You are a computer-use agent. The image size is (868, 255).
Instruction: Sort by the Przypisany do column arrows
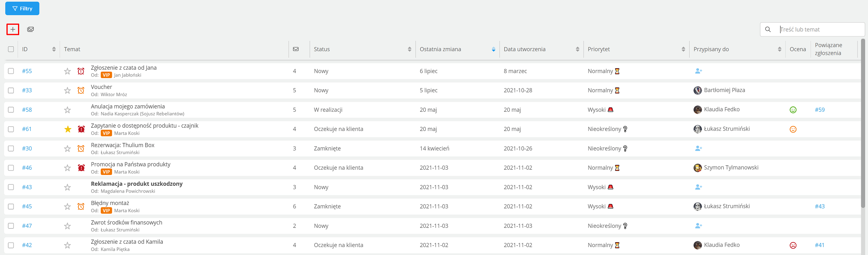point(779,49)
